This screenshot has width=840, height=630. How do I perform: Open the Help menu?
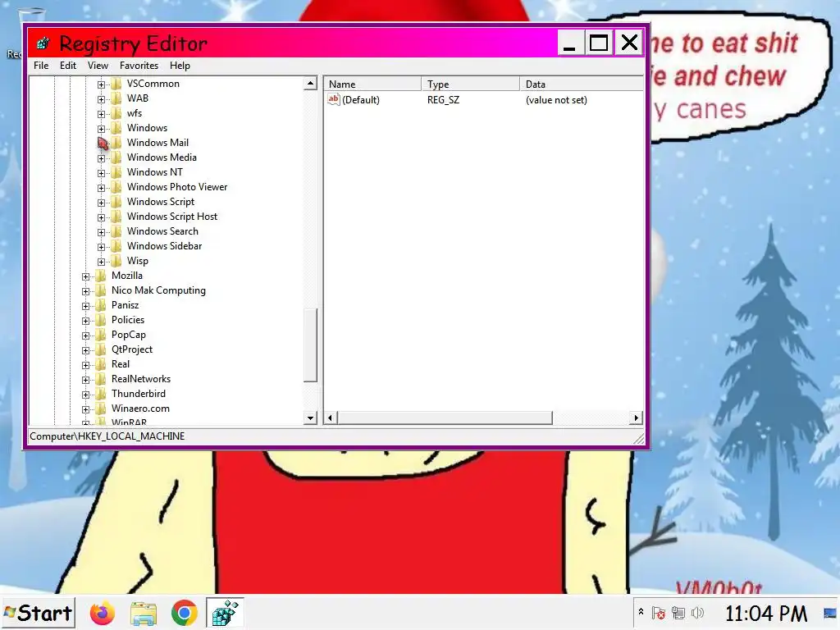click(x=180, y=66)
